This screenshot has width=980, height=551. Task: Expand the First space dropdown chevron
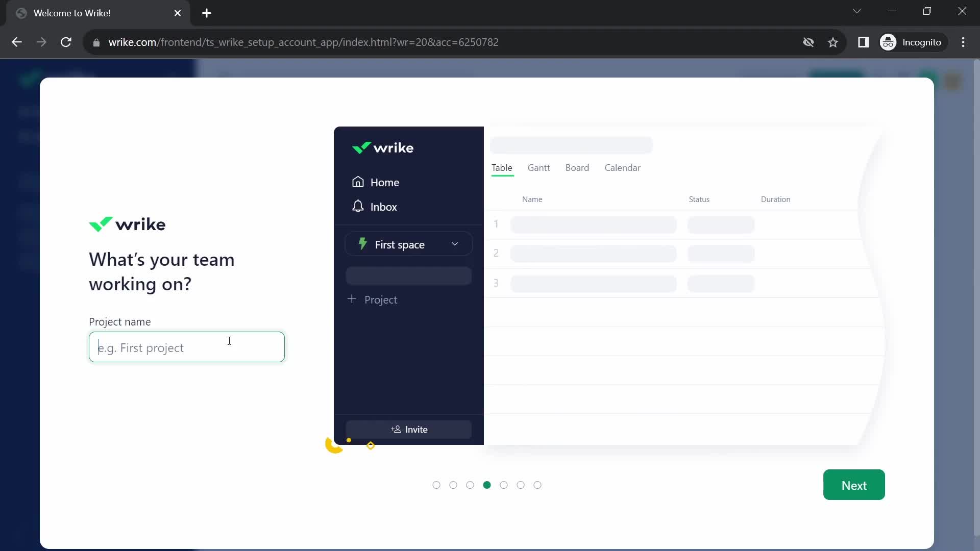coord(455,244)
